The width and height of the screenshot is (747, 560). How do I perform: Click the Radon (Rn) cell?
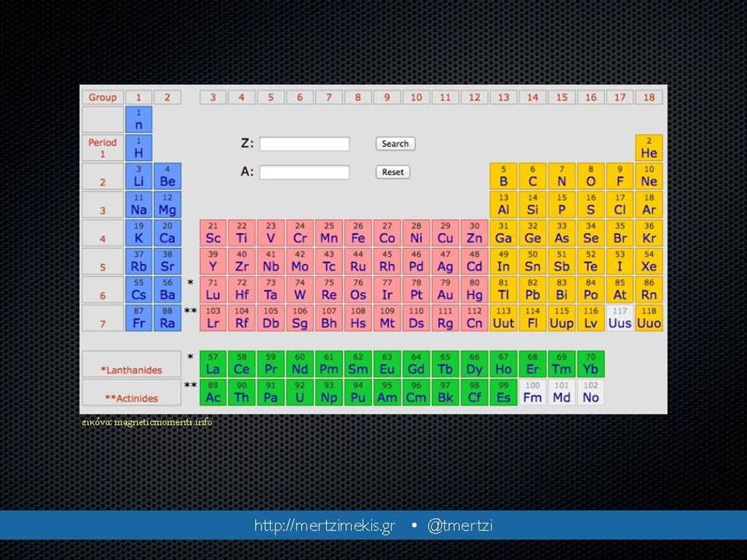click(x=649, y=289)
